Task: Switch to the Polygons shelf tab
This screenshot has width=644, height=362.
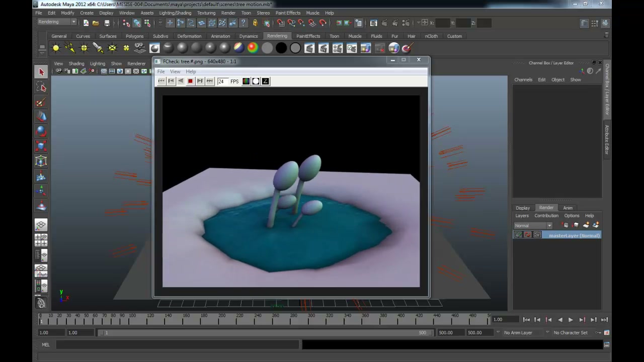Action: [134, 36]
